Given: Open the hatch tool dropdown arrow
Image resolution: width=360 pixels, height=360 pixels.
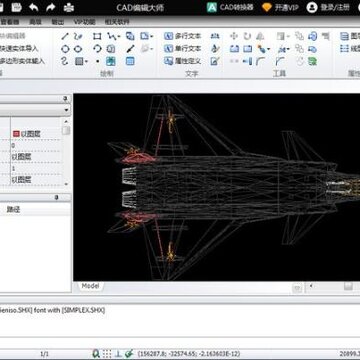Looking at the screenshot, I should [x=86, y=61].
